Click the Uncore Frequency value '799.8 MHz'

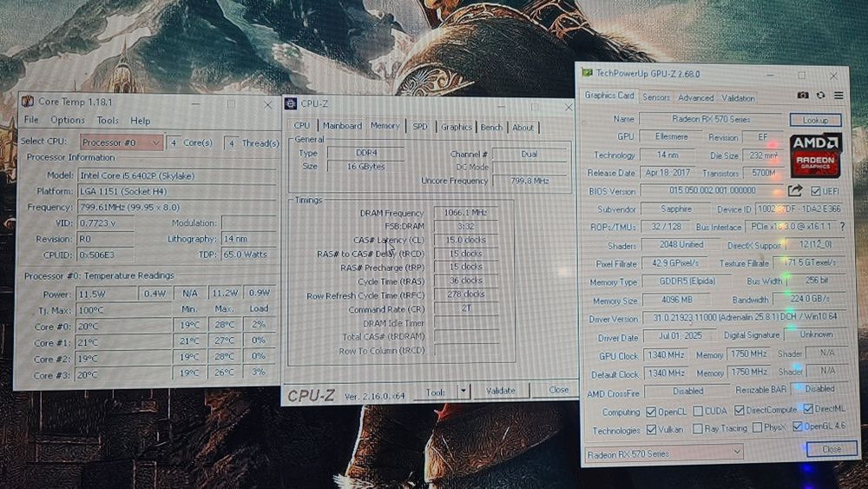click(529, 181)
